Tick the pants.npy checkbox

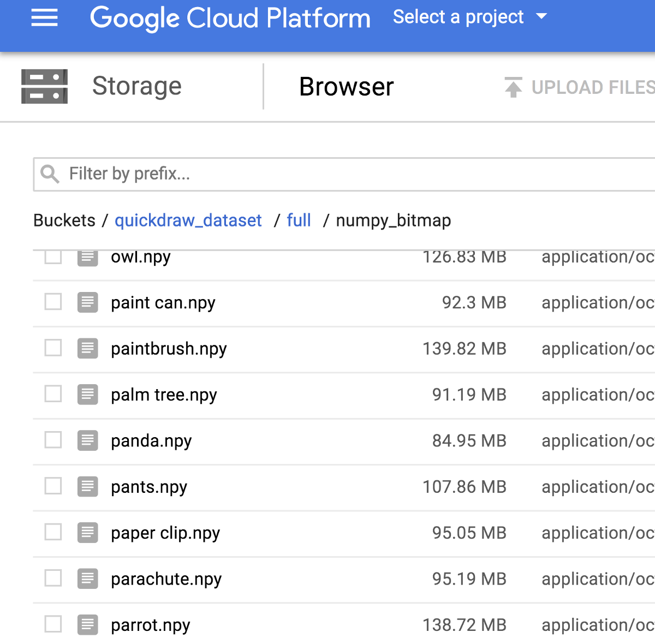53,486
